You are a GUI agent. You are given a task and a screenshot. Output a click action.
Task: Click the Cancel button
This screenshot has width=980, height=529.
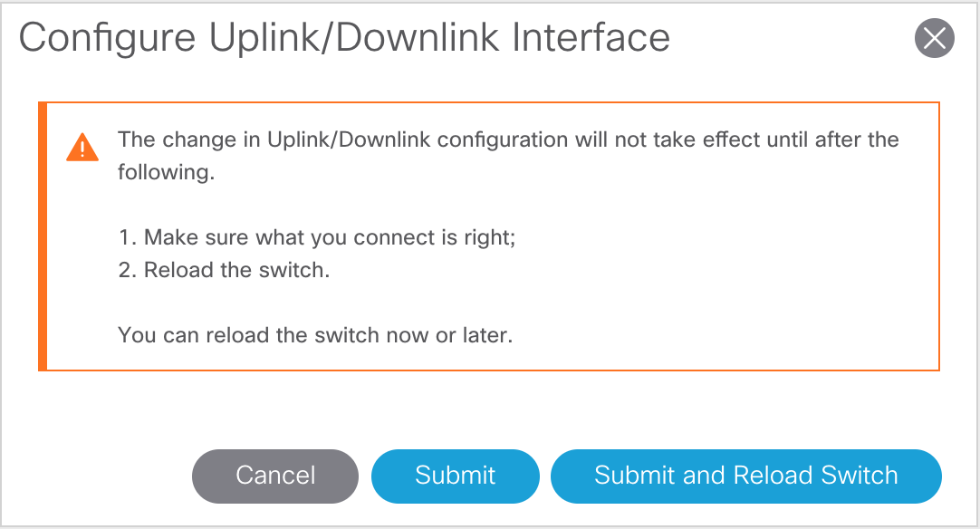click(x=274, y=476)
